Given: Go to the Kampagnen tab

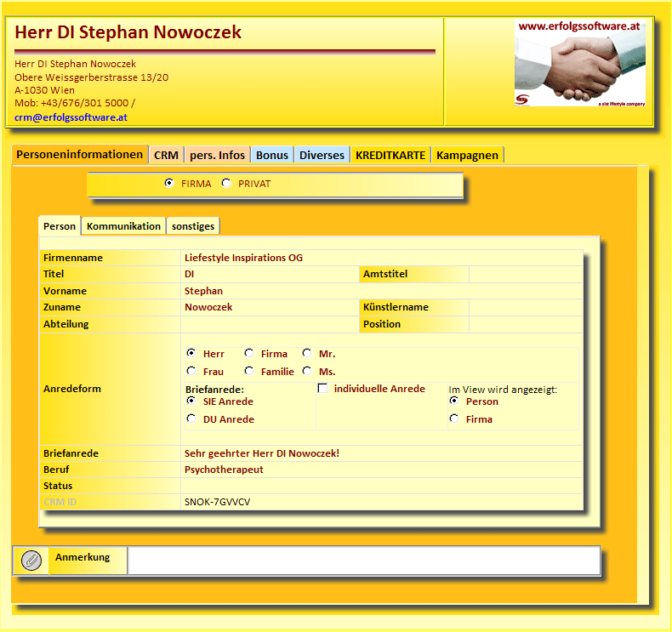Looking at the screenshot, I should 467,156.
